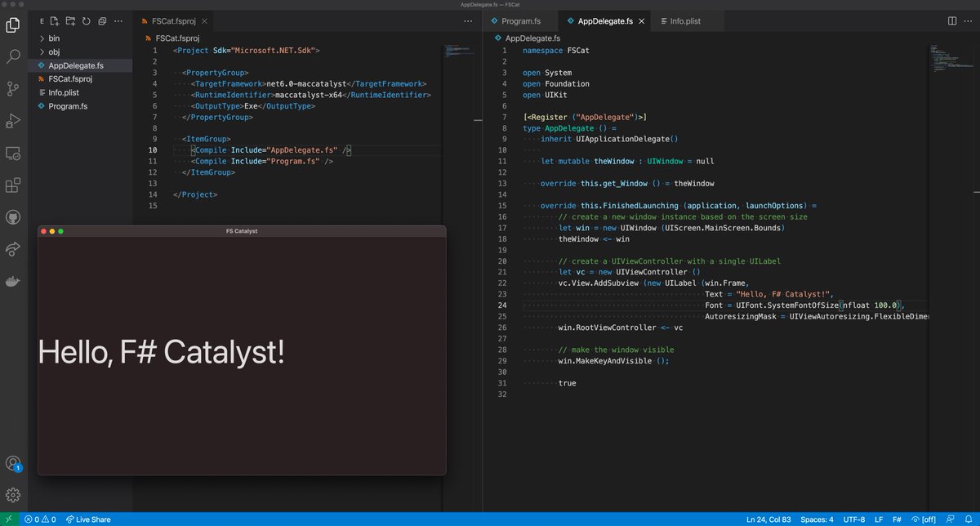Toggle the [off] indicator in status bar
Screen dimensions: 980x526
(x=924, y=519)
